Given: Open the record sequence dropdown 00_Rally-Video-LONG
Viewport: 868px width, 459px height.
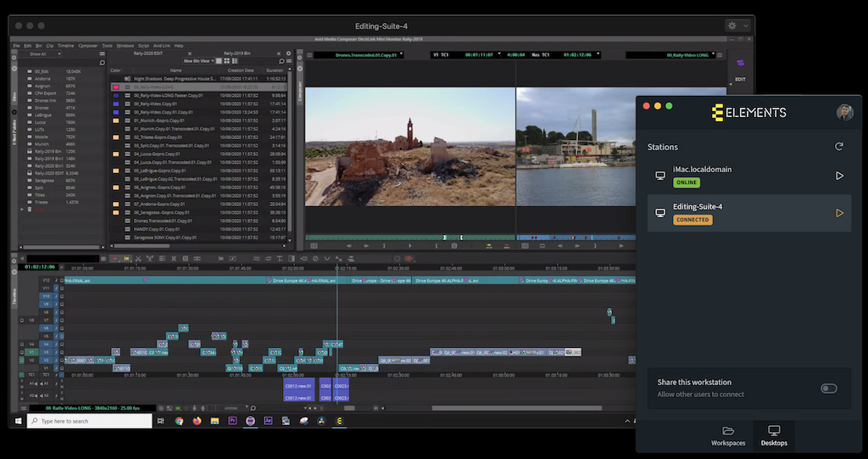Looking at the screenshot, I should [670, 55].
